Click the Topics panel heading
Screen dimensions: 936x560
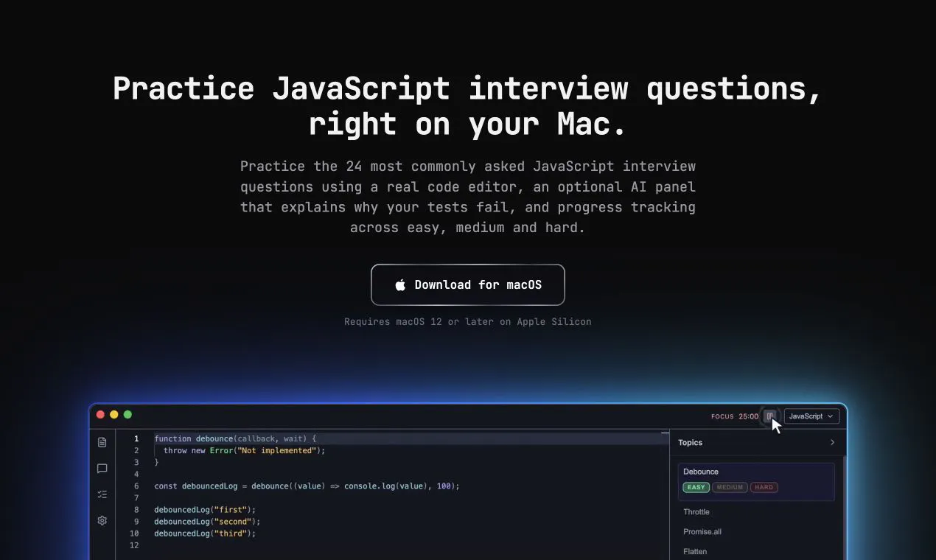(691, 443)
